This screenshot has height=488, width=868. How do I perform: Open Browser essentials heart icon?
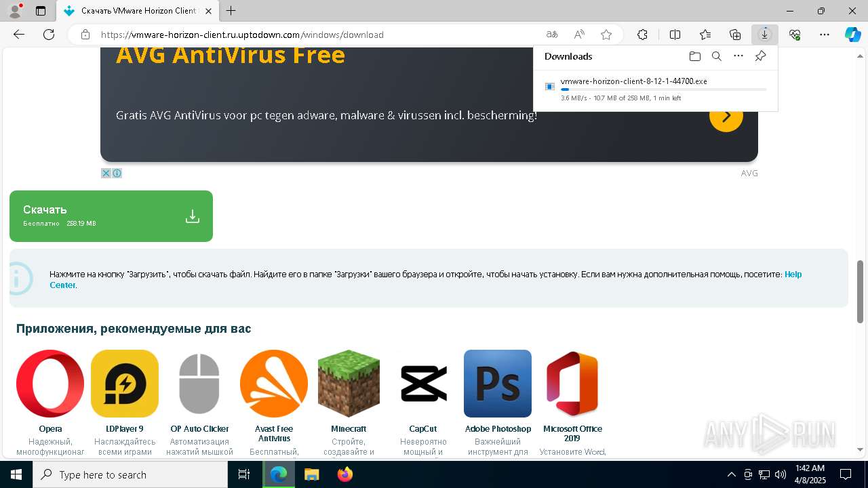[795, 35]
